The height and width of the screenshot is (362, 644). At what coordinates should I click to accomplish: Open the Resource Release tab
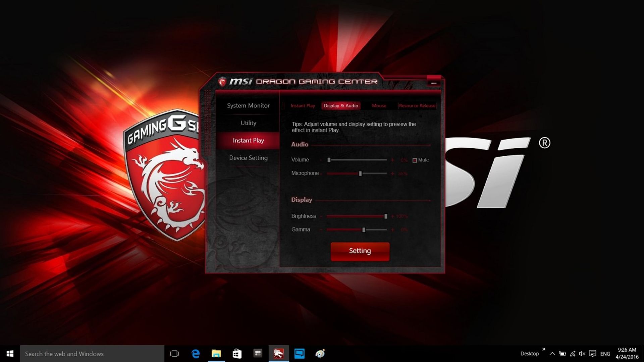tap(417, 106)
